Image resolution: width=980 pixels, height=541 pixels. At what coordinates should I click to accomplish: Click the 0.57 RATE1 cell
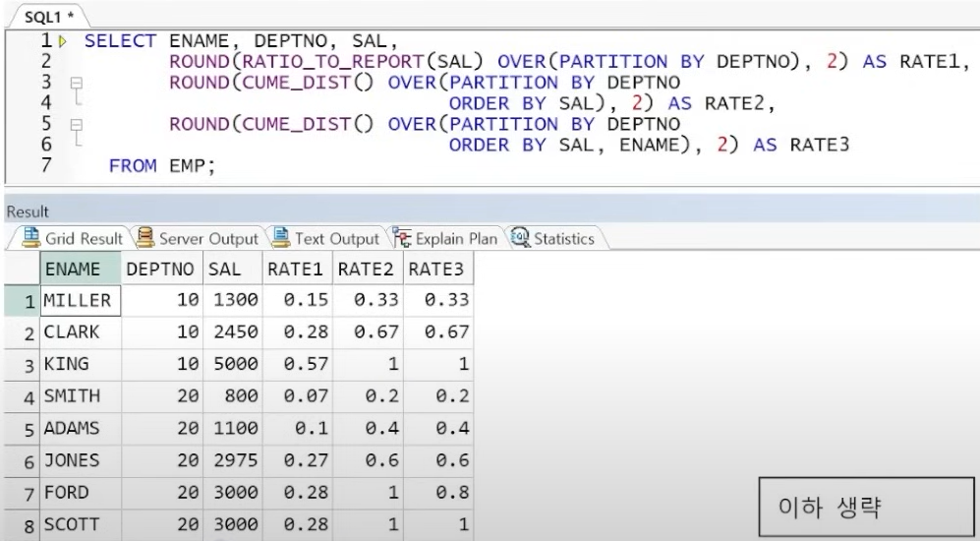tap(298, 365)
